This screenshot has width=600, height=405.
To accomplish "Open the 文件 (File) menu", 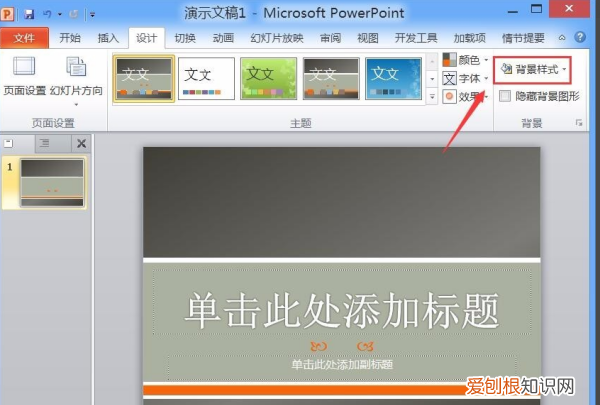I will [x=24, y=38].
